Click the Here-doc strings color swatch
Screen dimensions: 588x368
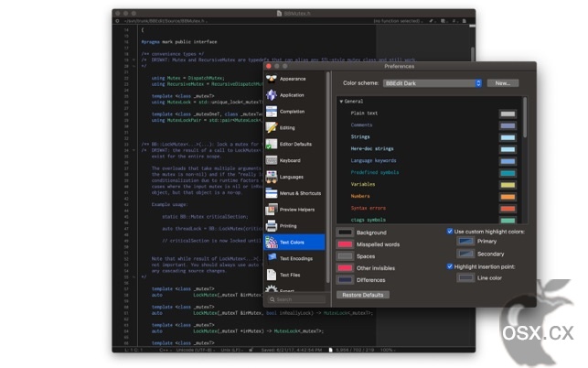[508, 149]
